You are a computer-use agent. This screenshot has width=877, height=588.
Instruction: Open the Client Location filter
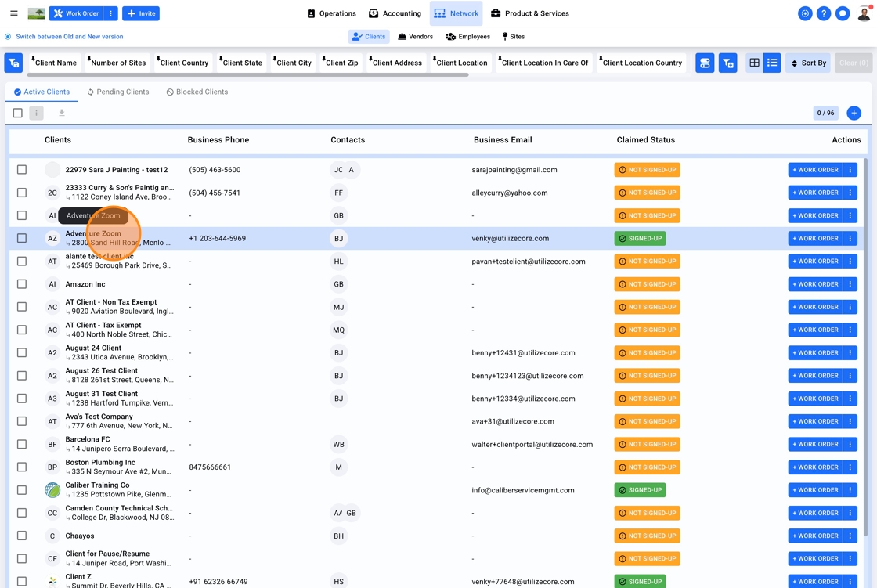point(461,63)
